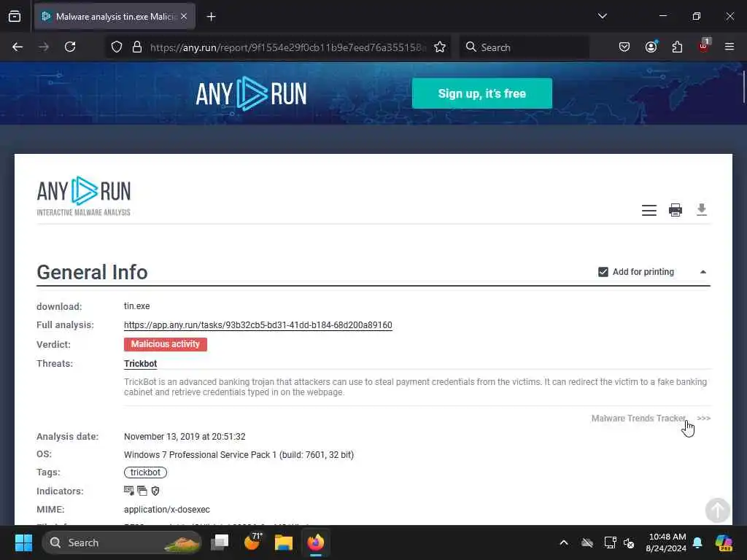Screen dimensions: 747x560
Task: Click the first indicator icon
Action: coord(128,491)
